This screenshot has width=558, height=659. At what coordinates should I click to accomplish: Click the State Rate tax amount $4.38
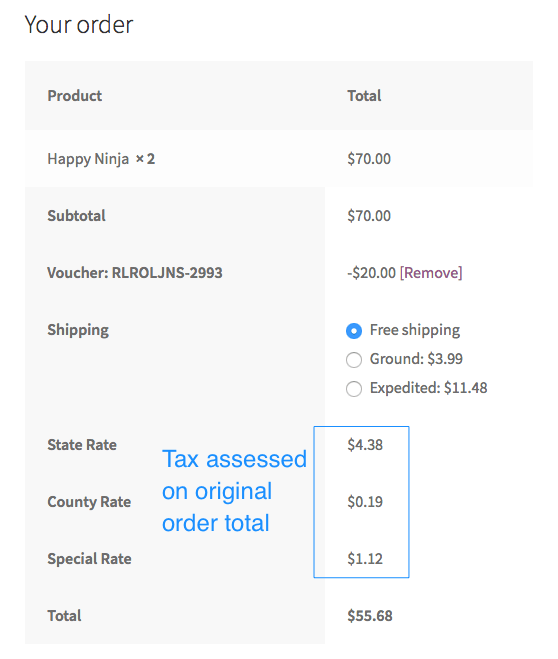(365, 445)
